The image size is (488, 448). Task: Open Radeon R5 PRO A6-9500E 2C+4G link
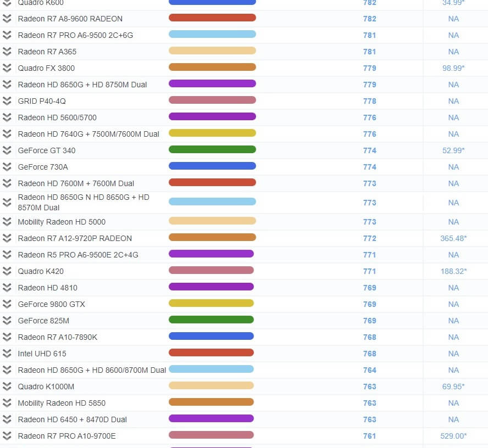click(78, 255)
